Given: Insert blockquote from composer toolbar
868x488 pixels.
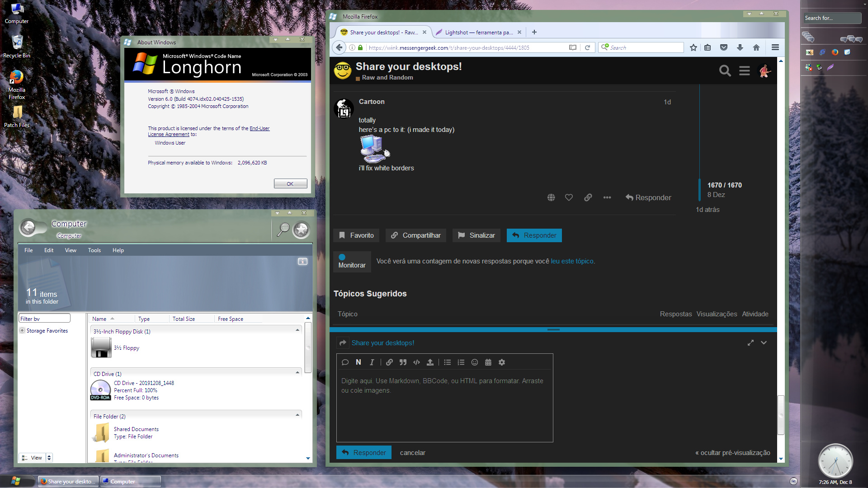Looking at the screenshot, I should (x=403, y=362).
